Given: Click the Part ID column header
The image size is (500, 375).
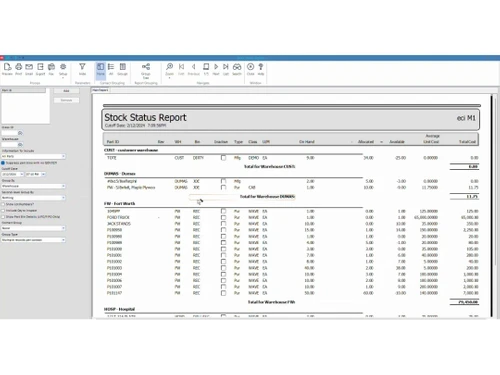Looking at the screenshot, I should pos(113,142).
